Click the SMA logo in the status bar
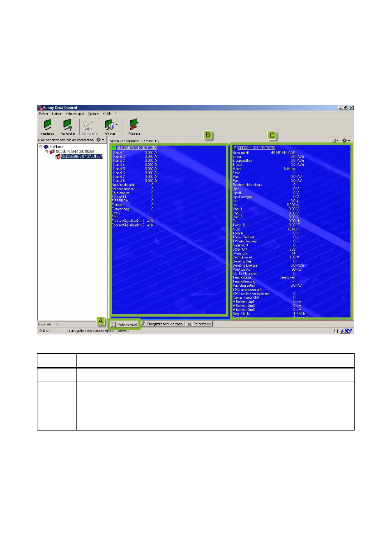Screen dimensions: 392x555 coord(346,331)
